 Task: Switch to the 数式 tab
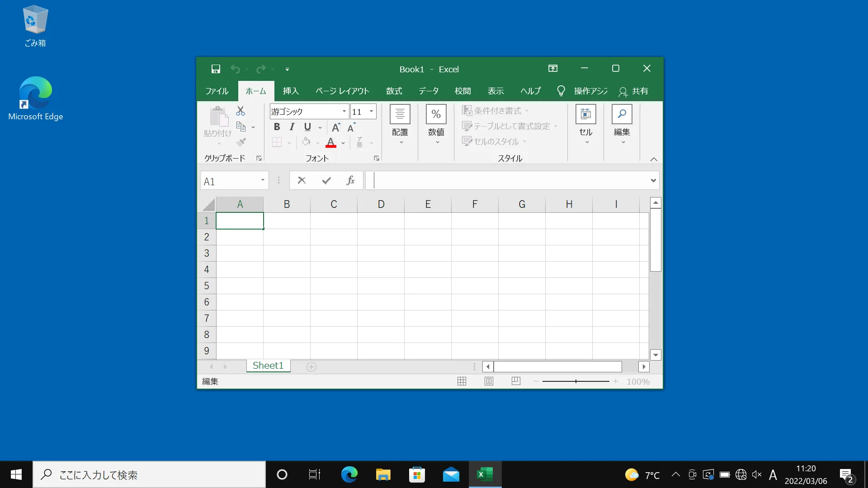(x=394, y=91)
